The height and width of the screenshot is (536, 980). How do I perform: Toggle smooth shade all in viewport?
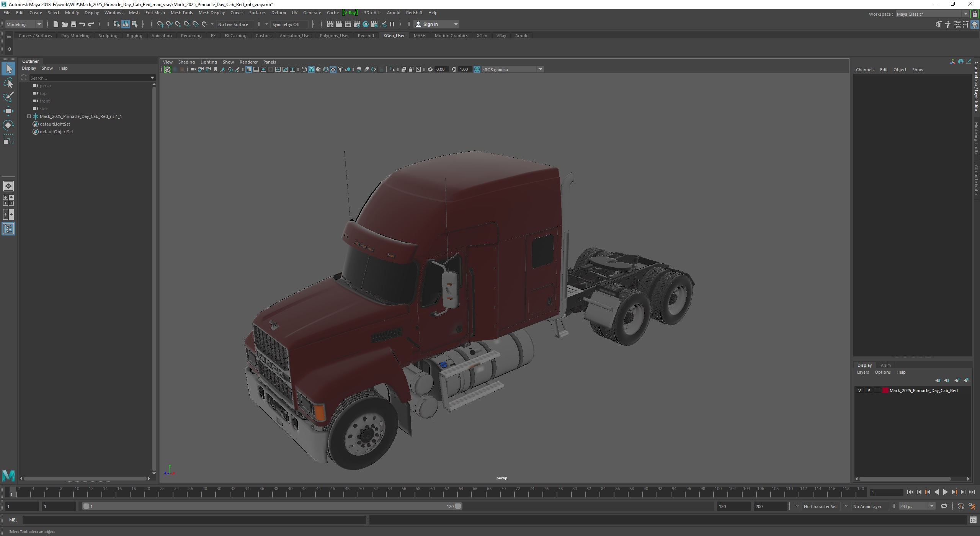[x=311, y=69]
